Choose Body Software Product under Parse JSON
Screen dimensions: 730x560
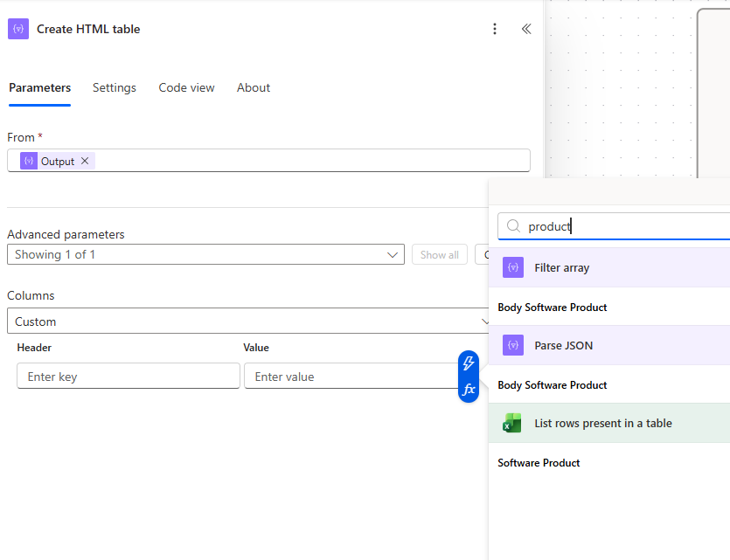tap(553, 385)
